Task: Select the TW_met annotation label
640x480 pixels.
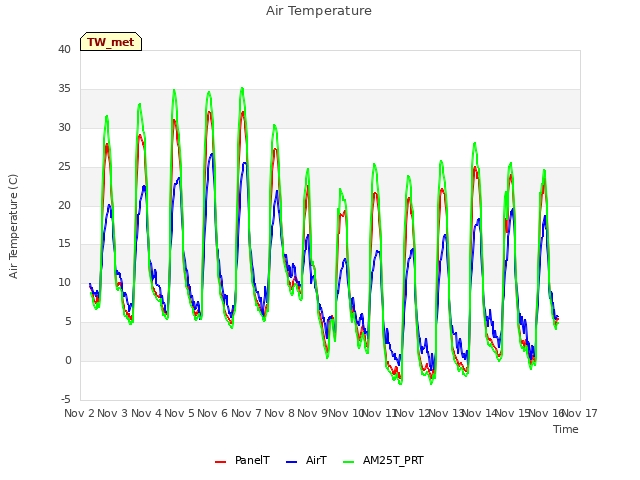Action: coord(111,42)
